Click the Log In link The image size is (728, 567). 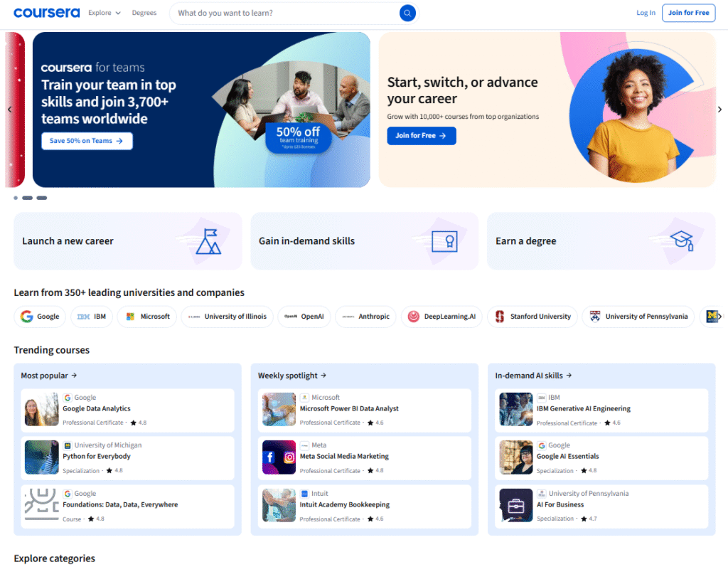click(x=646, y=13)
